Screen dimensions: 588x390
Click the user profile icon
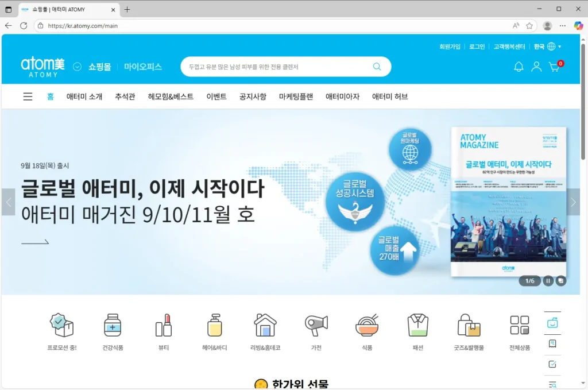(x=536, y=67)
